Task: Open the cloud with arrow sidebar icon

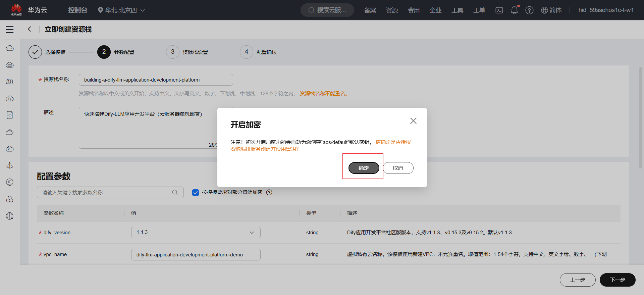Action: pyautogui.click(x=10, y=149)
